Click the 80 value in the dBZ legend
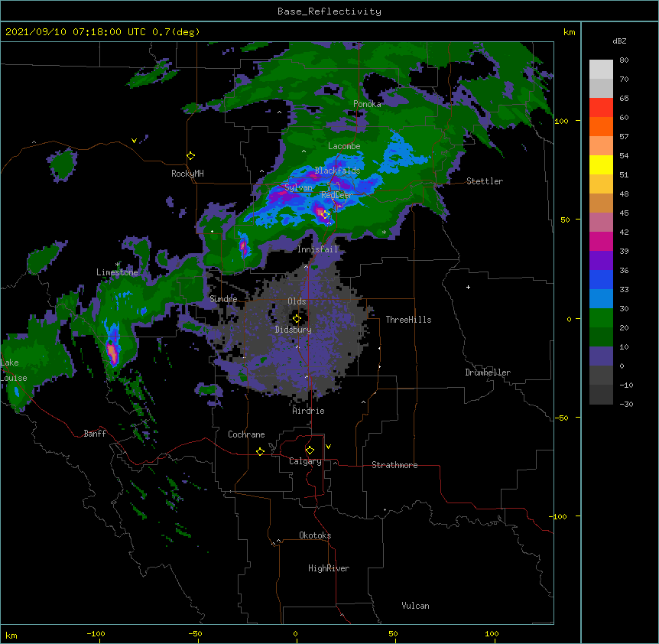This screenshot has width=659, height=644. pos(624,60)
